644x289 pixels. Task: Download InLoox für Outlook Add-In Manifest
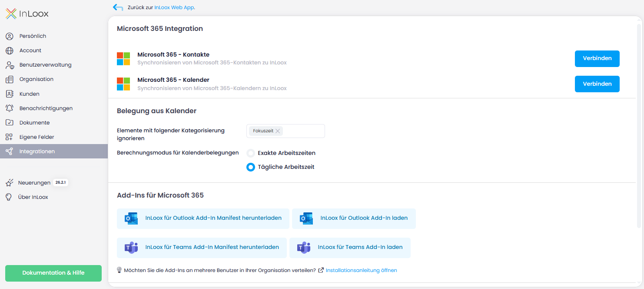pyautogui.click(x=203, y=218)
